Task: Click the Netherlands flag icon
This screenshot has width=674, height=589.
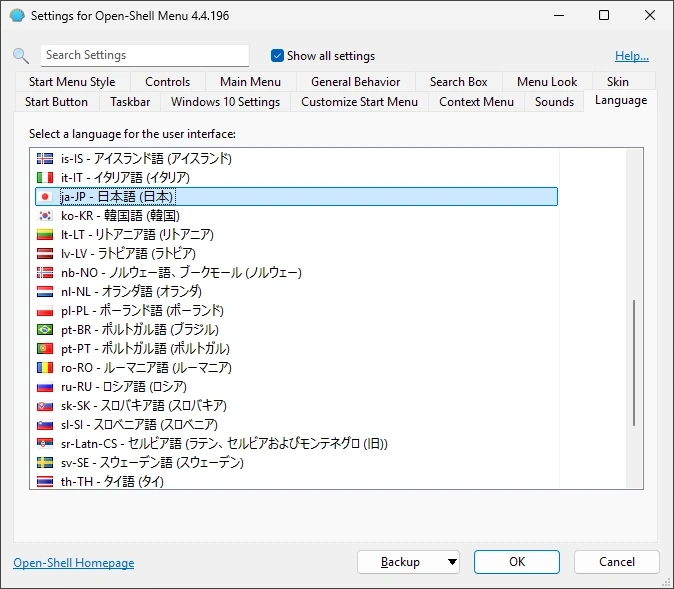Action: coord(45,291)
